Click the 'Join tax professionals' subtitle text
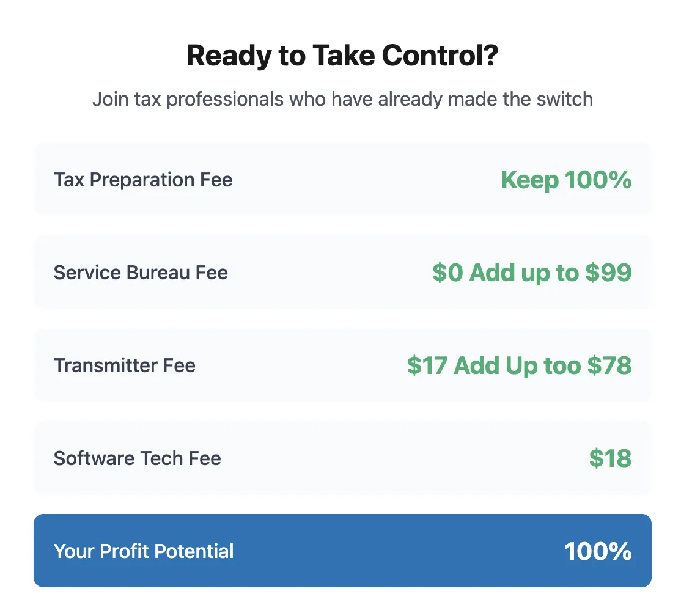The height and width of the screenshot is (616, 681). click(x=342, y=99)
